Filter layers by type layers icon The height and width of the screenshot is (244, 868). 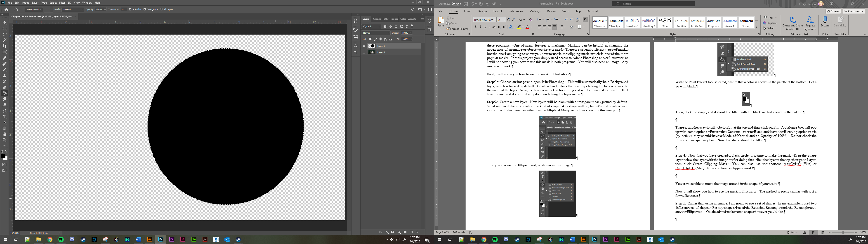(x=396, y=27)
